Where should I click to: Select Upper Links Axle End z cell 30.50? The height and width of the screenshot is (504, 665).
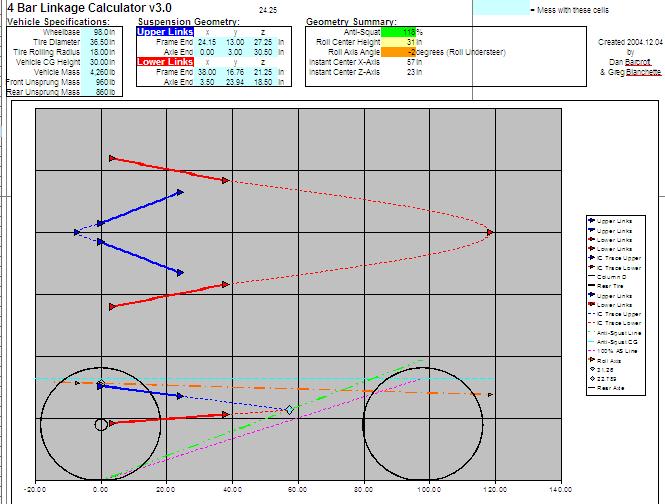point(263,52)
